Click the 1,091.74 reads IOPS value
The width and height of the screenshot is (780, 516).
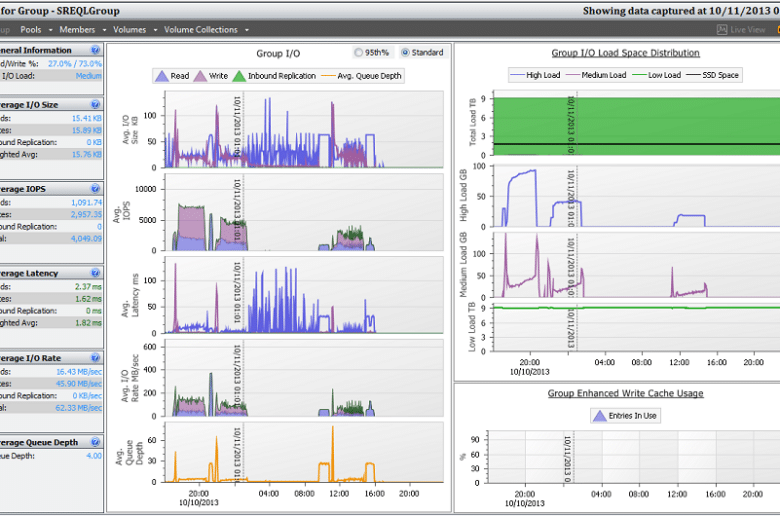(x=86, y=203)
